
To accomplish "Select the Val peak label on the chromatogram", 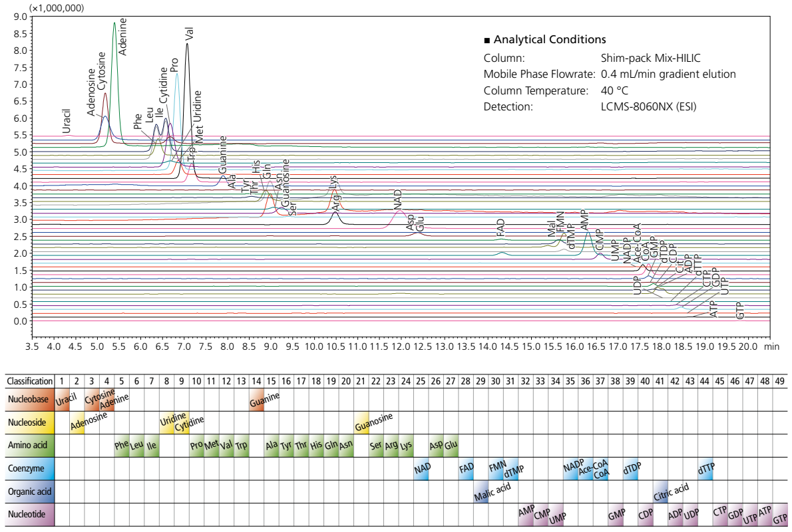I will [x=190, y=35].
